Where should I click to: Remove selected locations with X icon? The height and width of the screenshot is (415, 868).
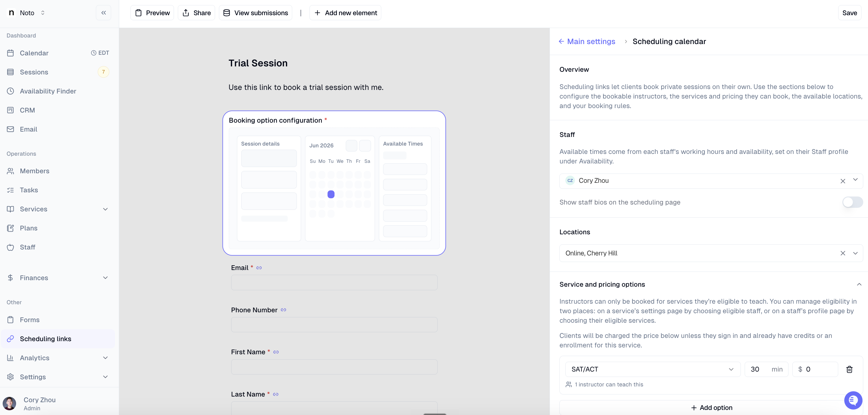coord(843,253)
